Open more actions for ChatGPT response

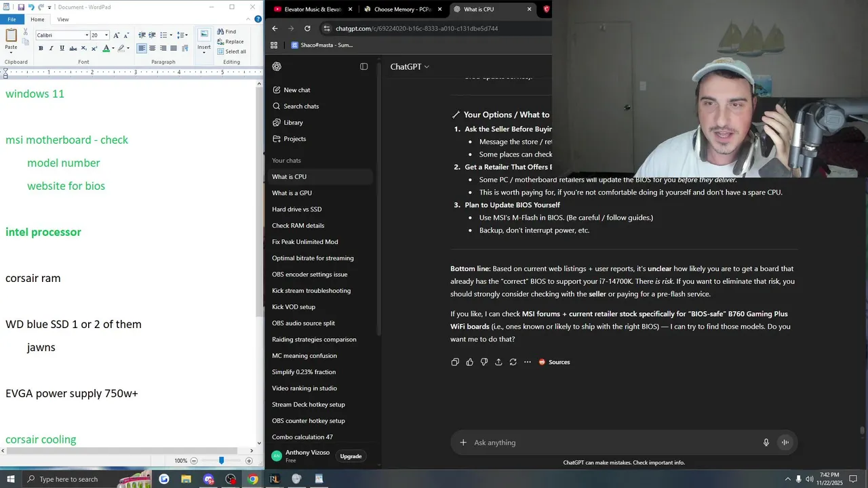pyautogui.click(x=527, y=362)
